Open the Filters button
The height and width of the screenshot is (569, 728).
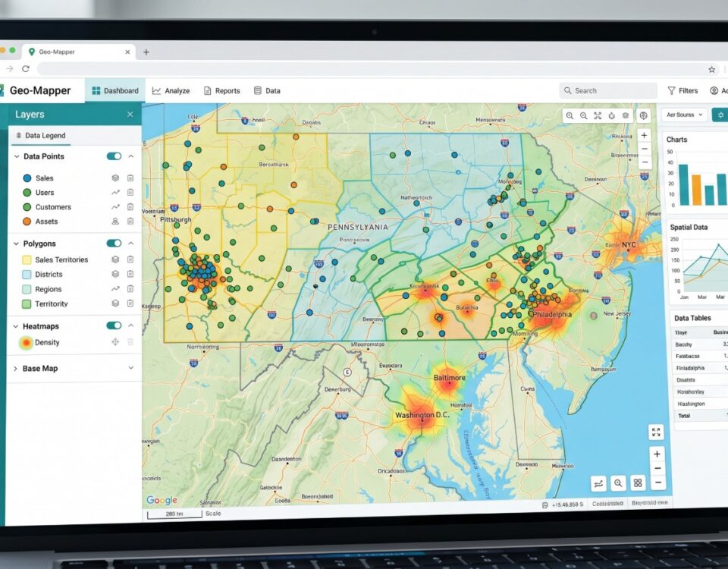683,90
